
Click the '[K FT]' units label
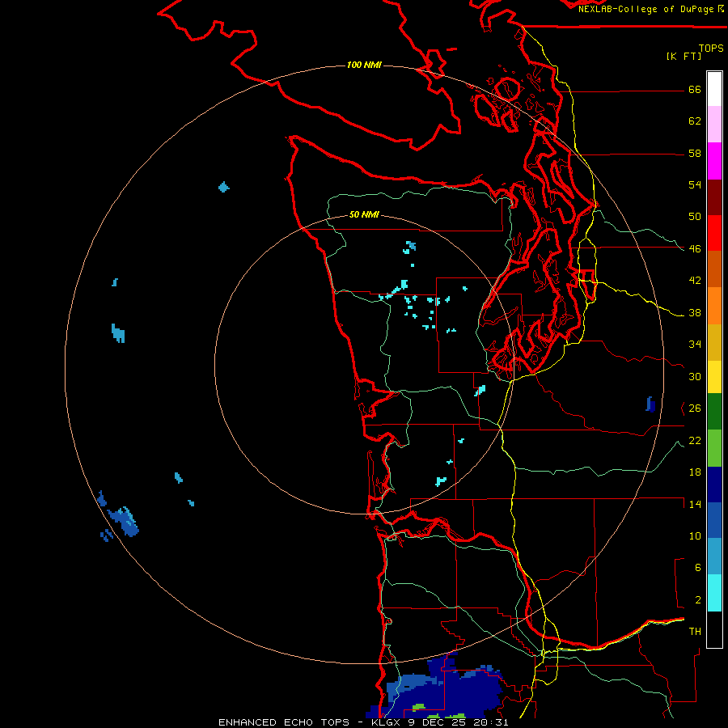coord(684,56)
